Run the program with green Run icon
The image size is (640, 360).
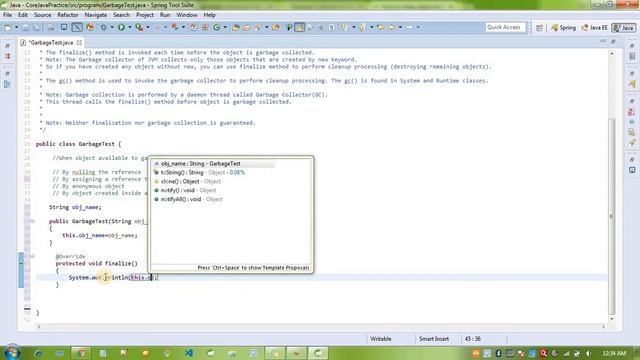pyautogui.click(x=121, y=27)
